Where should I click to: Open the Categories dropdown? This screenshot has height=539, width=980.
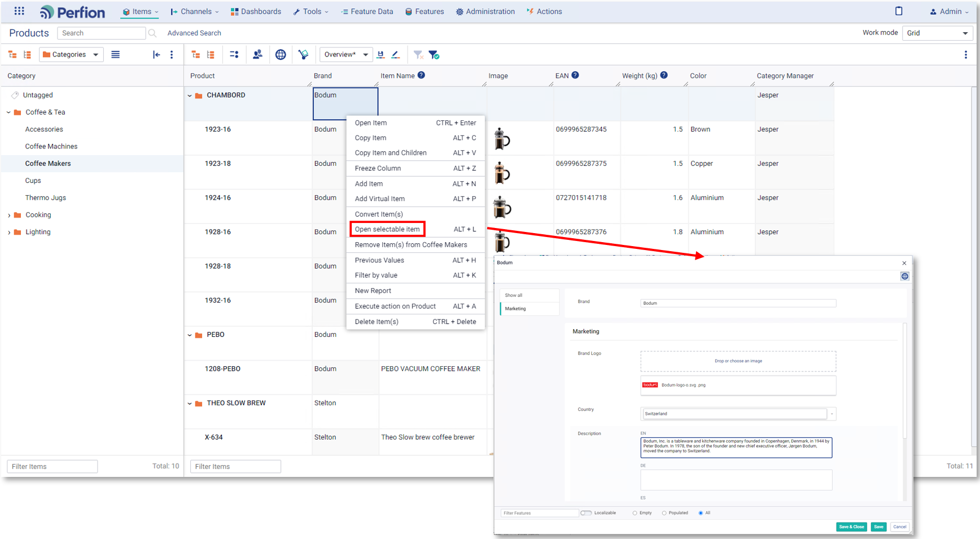click(x=71, y=55)
